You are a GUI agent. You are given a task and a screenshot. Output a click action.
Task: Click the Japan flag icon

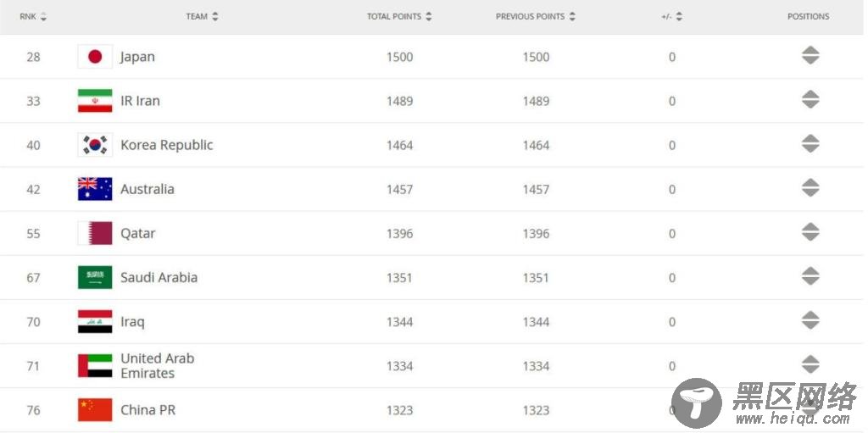(x=95, y=57)
